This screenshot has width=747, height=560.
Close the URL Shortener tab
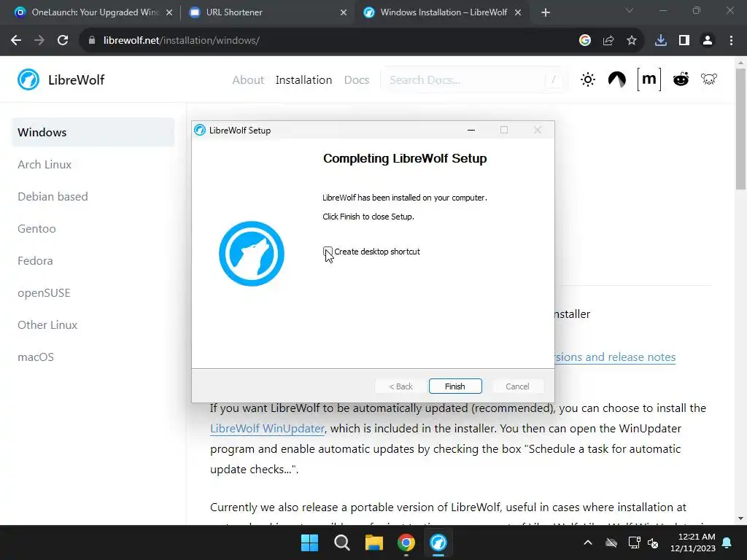coord(344,12)
